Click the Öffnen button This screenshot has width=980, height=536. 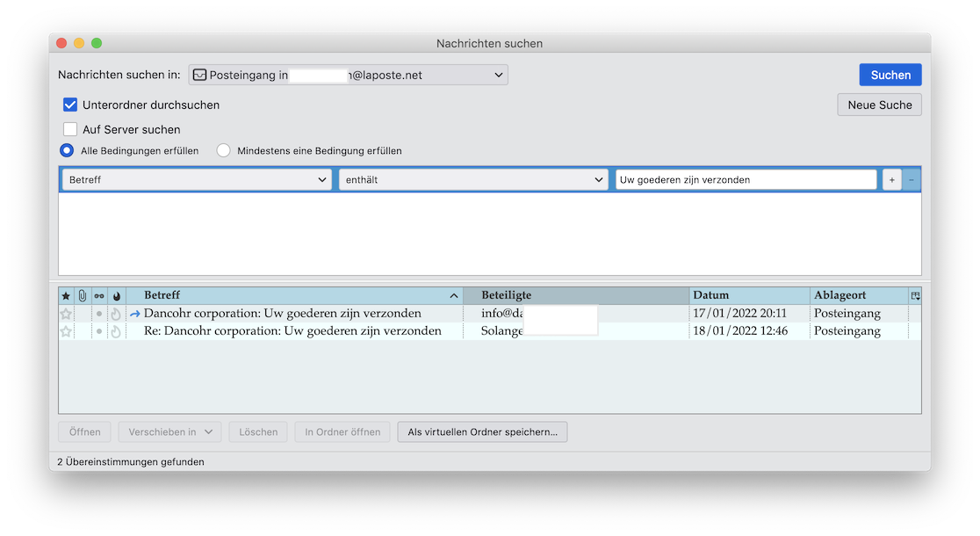pos(85,432)
